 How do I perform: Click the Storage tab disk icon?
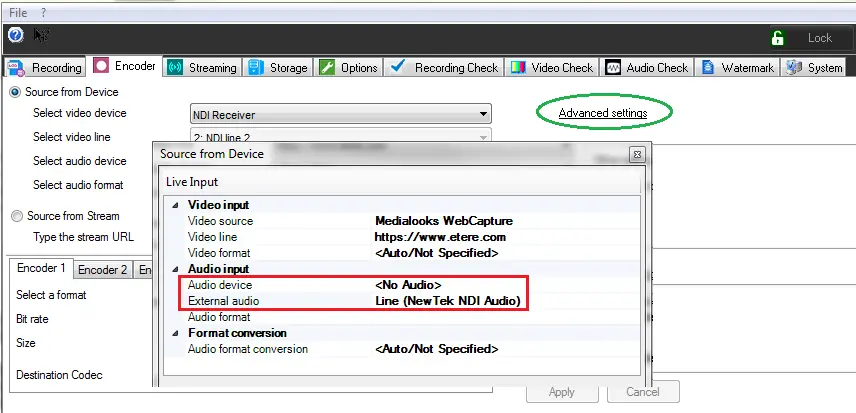256,68
